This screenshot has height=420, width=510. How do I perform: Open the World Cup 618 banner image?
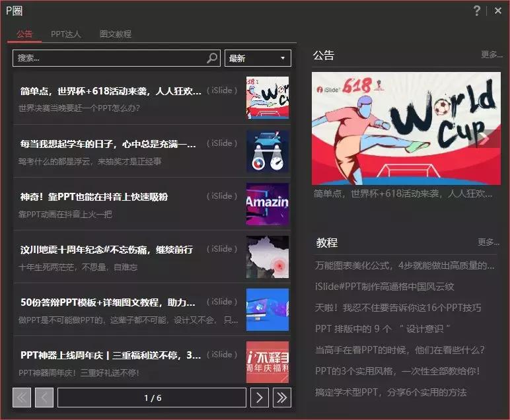point(406,128)
